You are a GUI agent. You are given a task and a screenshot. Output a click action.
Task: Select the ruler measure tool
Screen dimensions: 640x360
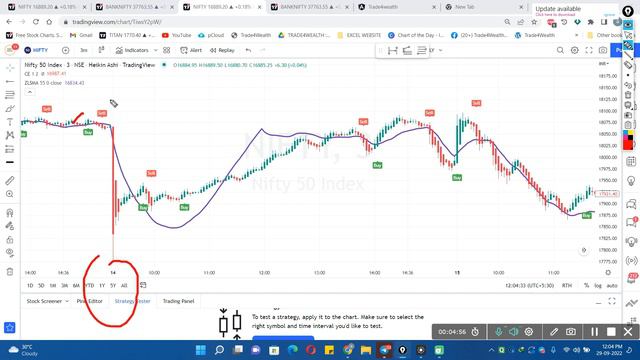click(x=10, y=180)
